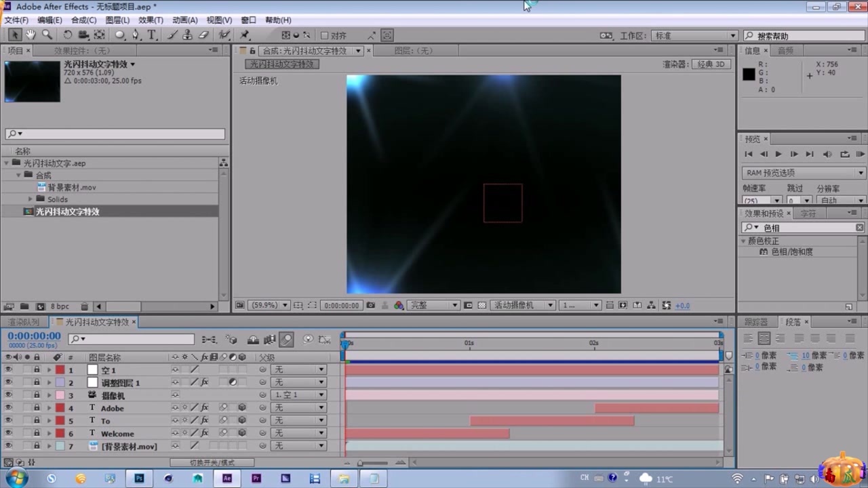
Task: Click the 背景素材.mov layer label color swatch
Action: (x=60, y=446)
